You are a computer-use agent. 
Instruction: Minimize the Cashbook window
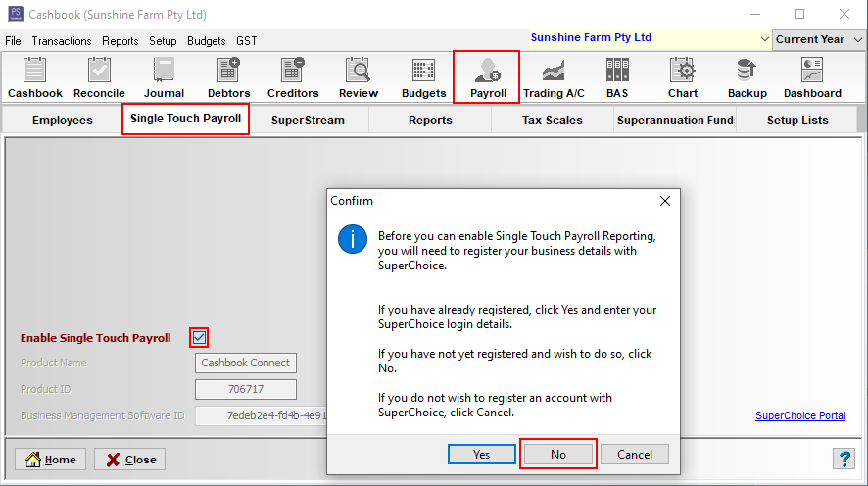coord(755,14)
